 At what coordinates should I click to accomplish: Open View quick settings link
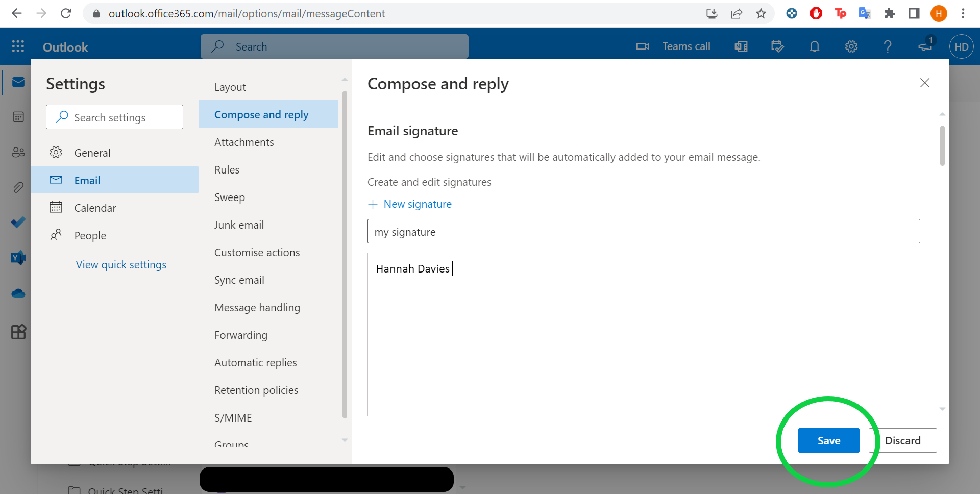(121, 264)
